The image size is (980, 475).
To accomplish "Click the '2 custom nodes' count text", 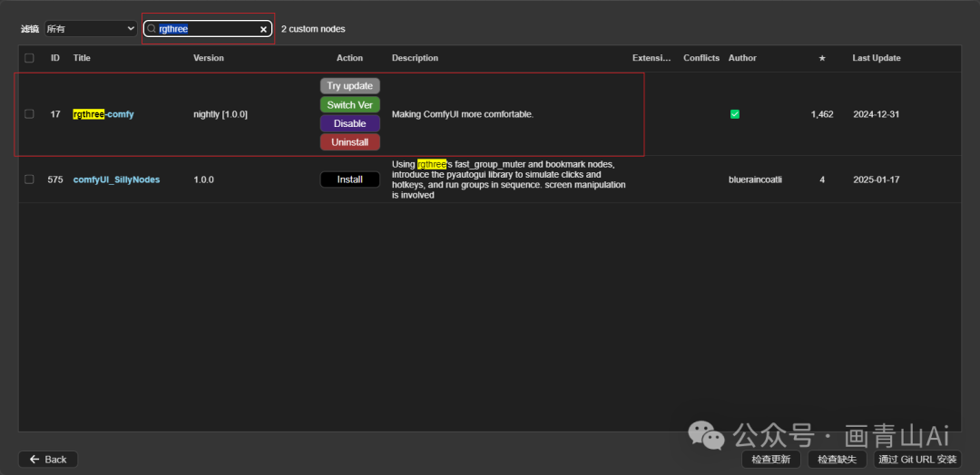I will point(313,29).
